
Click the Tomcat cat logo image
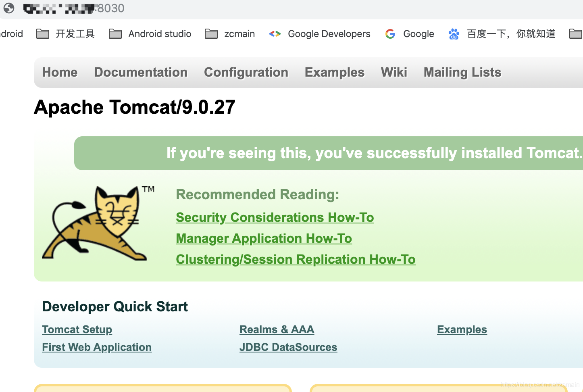98,223
